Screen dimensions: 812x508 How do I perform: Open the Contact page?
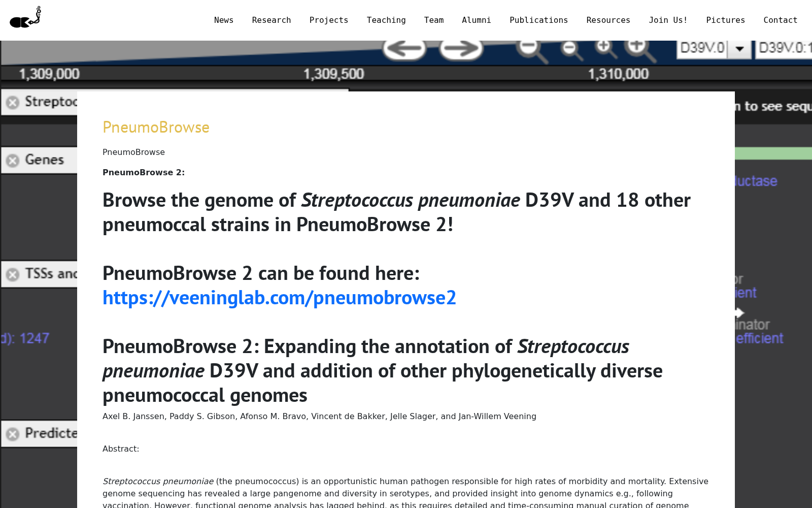781,20
